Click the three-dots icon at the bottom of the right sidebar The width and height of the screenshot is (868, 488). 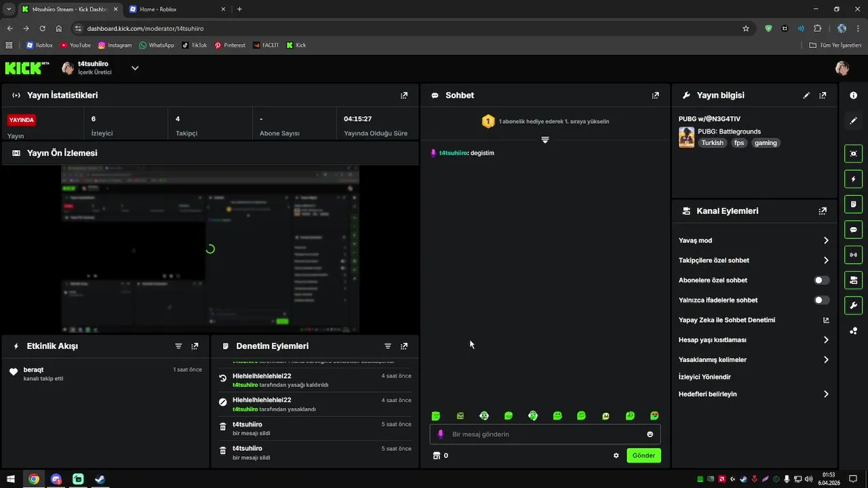tap(853, 331)
